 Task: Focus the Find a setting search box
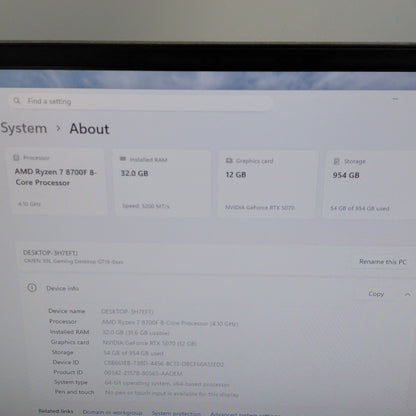click(x=140, y=101)
